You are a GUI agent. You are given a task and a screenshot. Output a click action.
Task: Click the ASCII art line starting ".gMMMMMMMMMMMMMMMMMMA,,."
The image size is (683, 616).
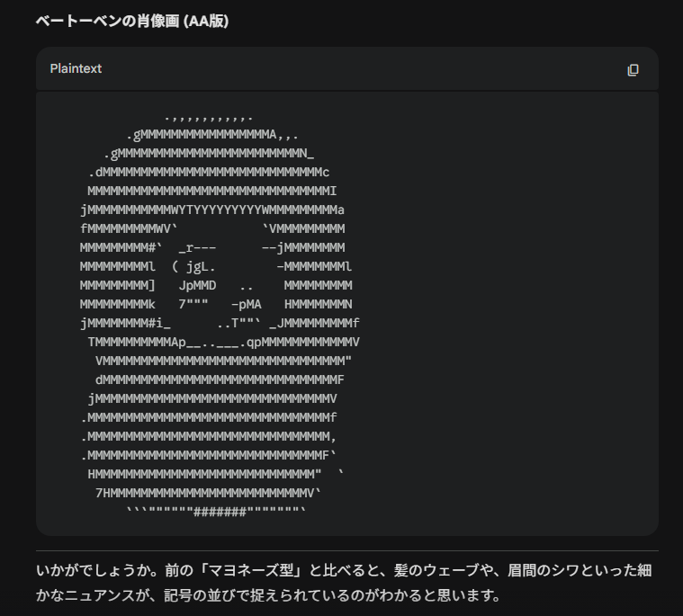click(212, 135)
